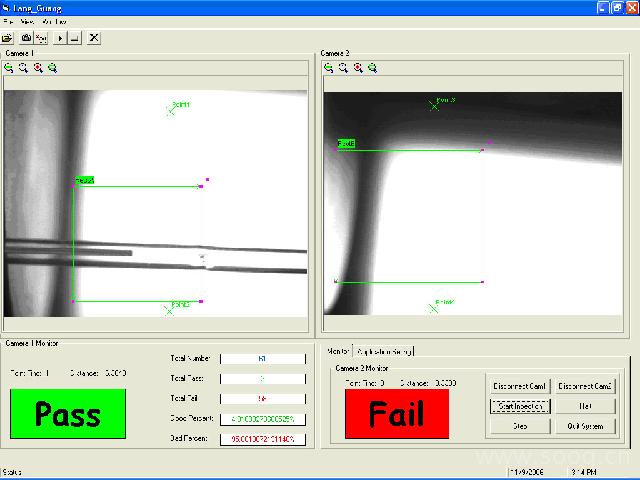Viewport: 640px width, 480px height.
Task: Click the first zoom icon in Camera 1
Action: pyautogui.click(x=8, y=68)
